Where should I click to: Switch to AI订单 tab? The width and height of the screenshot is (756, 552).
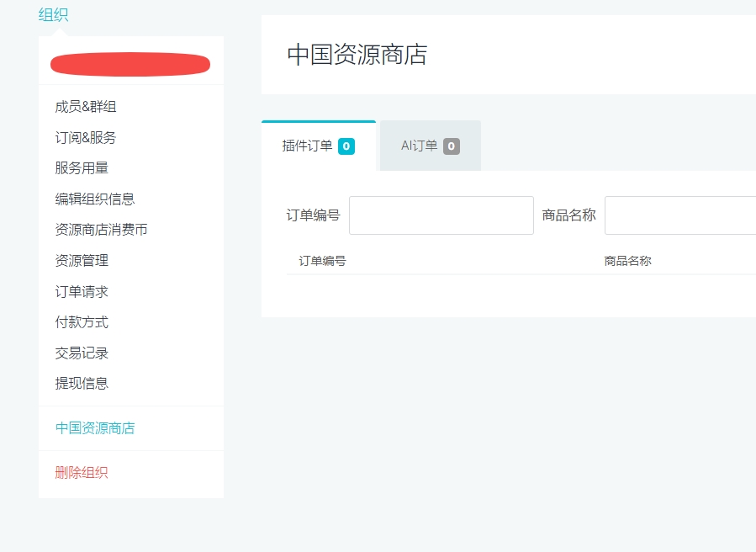click(x=431, y=146)
